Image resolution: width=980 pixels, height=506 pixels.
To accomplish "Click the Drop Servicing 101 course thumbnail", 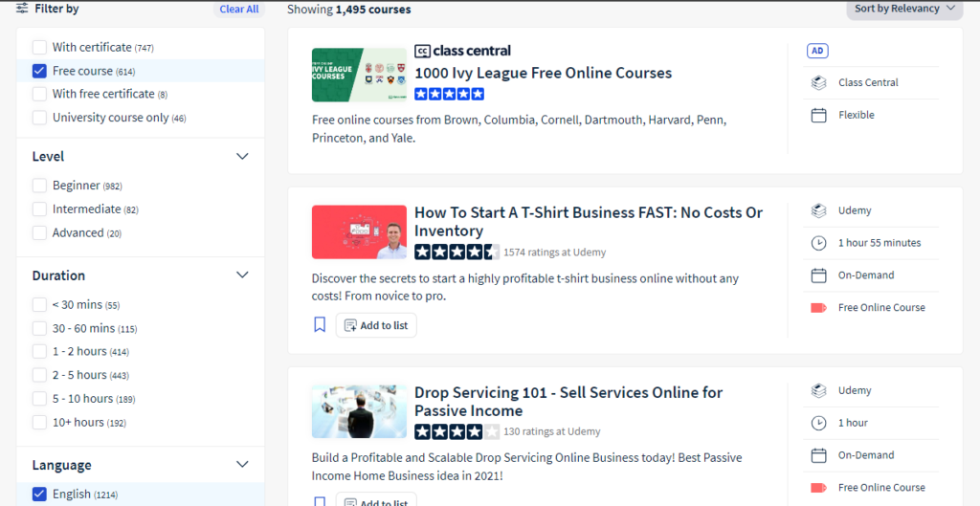I will (359, 411).
